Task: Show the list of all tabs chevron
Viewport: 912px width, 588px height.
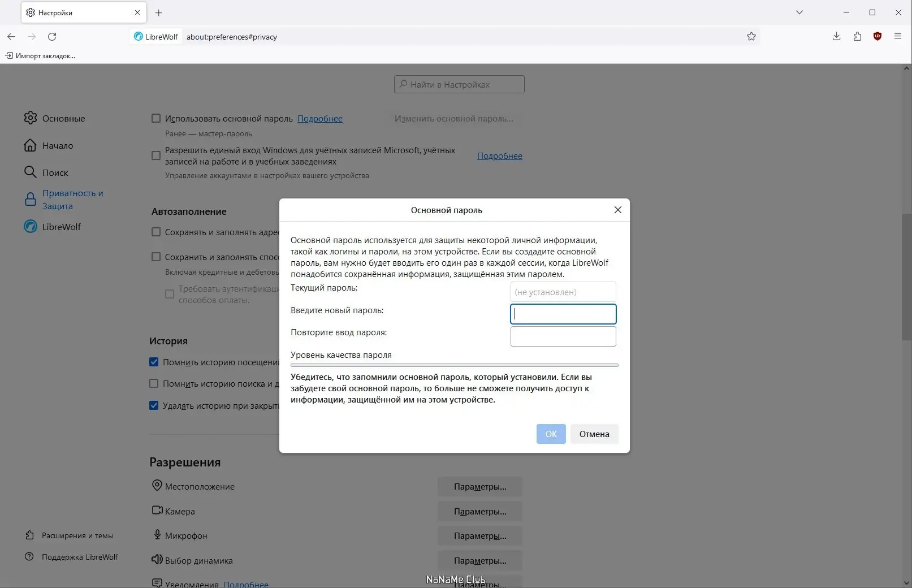Action: point(799,12)
